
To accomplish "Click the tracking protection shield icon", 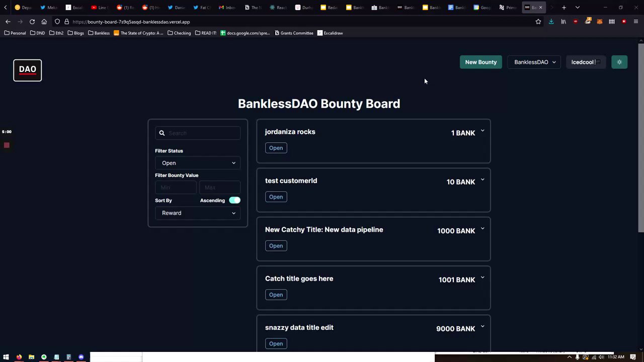I will click(x=57, y=22).
